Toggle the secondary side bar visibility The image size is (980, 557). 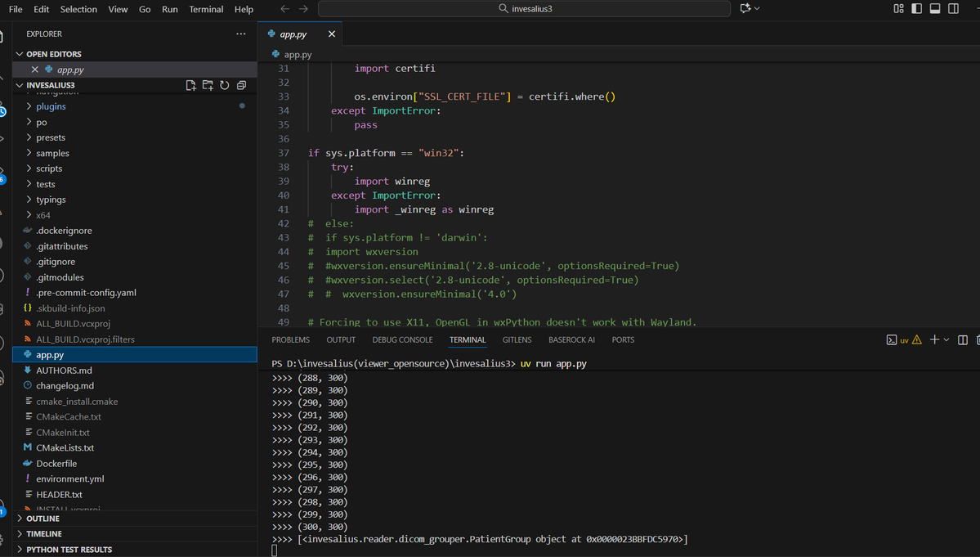(x=953, y=9)
